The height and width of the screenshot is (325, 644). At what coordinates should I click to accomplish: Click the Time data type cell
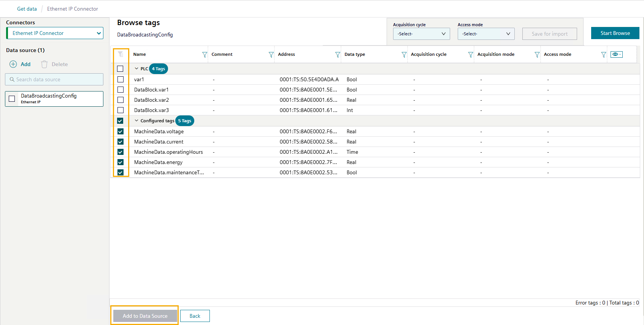pos(352,152)
